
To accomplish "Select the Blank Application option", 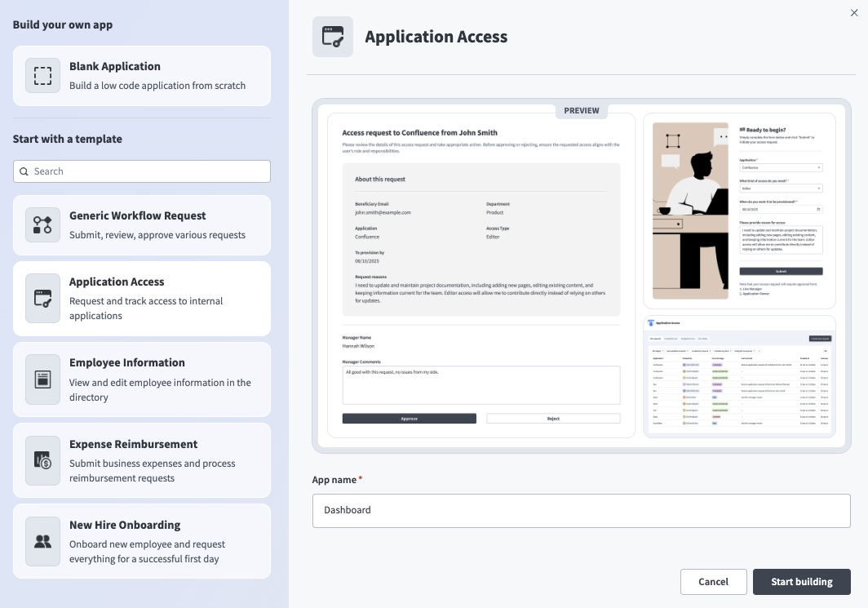I will (142, 76).
